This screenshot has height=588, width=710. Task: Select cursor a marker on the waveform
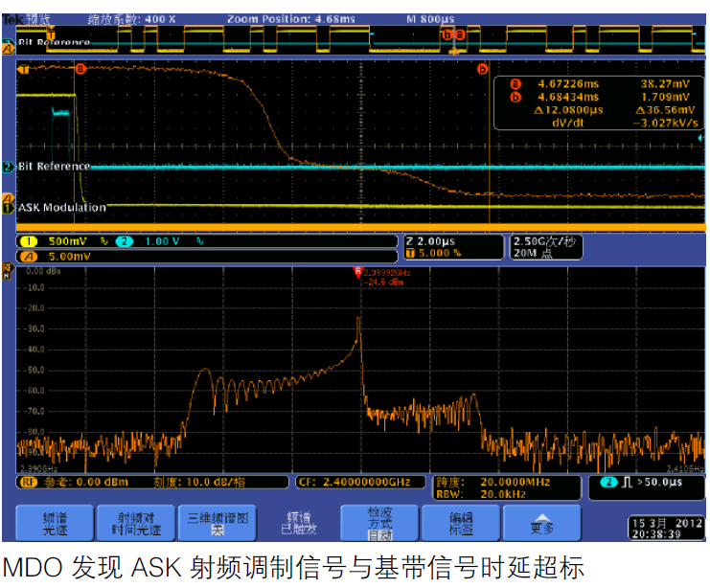80,68
